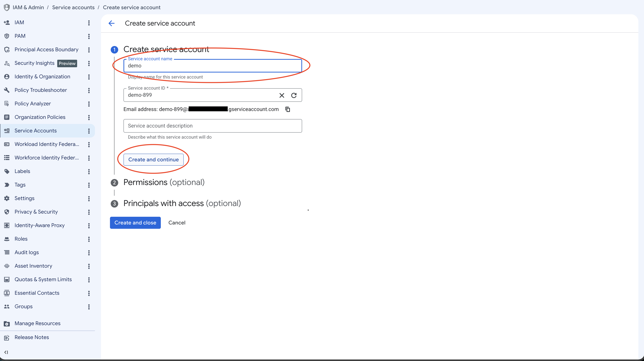Click the Create and continue button
The image size is (644, 361).
pos(153,160)
